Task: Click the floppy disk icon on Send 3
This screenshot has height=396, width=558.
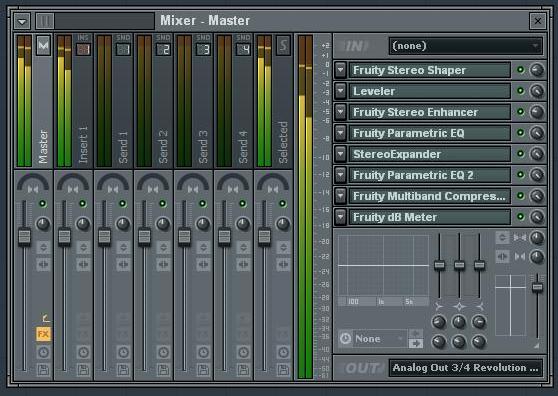Action: [204, 370]
